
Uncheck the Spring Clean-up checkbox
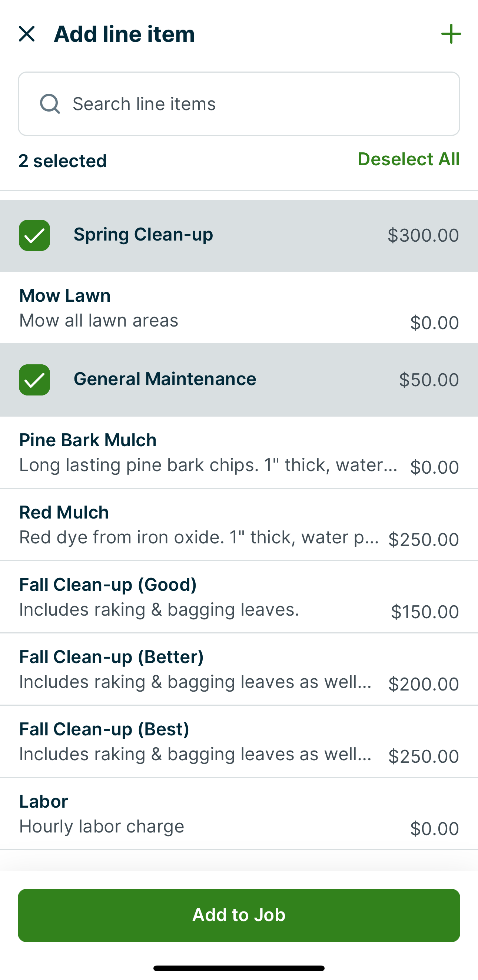34,235
